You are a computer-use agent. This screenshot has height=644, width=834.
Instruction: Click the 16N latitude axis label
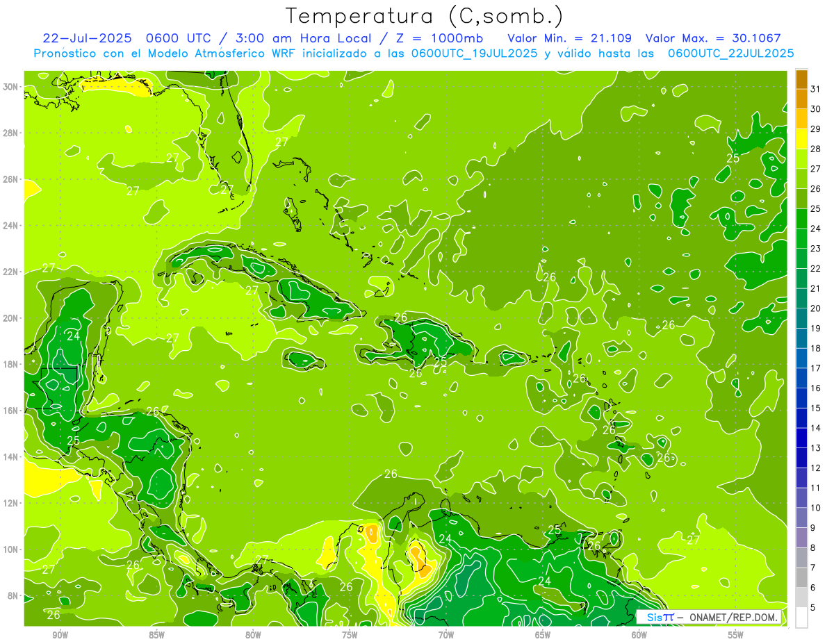pyautogui.click(x=12, y=411)
